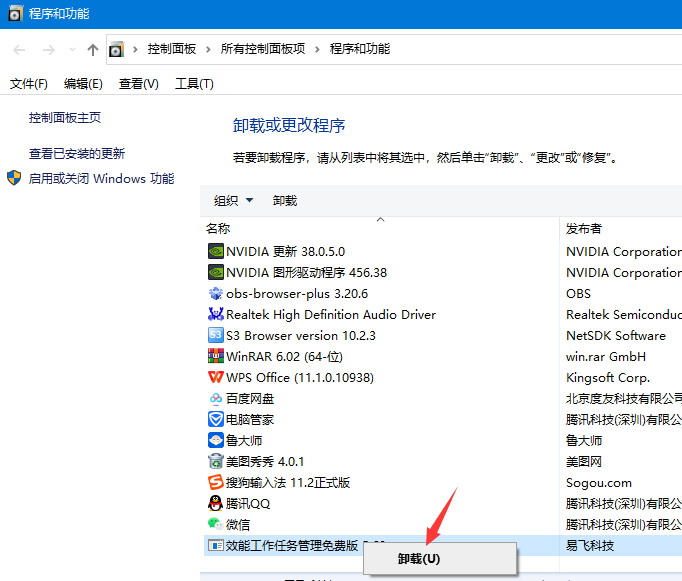Click the obs-browser-plus 3.20.6 icon

(x=216, y=294)
